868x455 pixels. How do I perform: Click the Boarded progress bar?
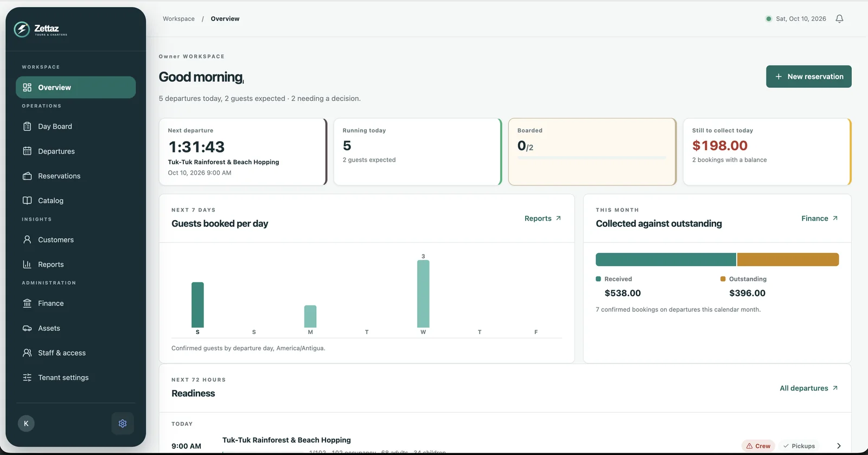pyautogui.click(x=592, y=158)
